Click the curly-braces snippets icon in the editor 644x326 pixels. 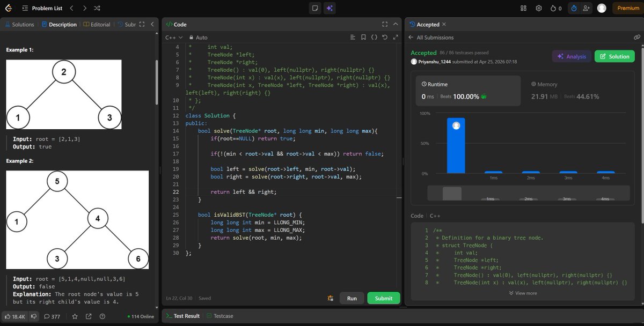pos(374,37)
